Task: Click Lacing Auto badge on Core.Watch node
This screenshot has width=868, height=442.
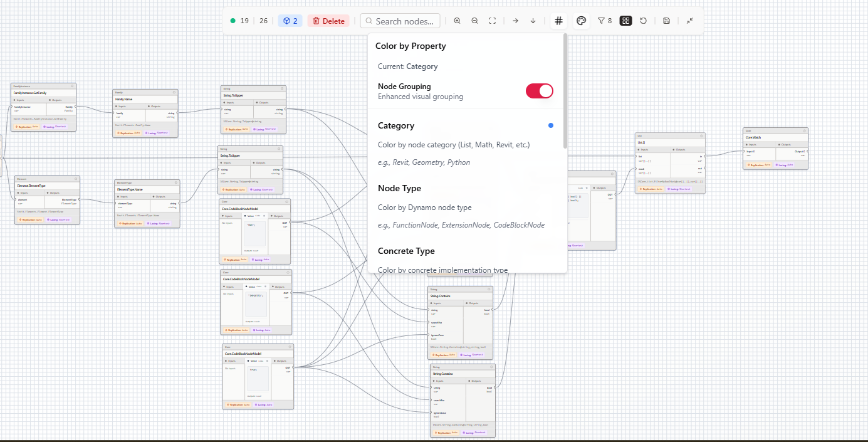Action: 784,165
